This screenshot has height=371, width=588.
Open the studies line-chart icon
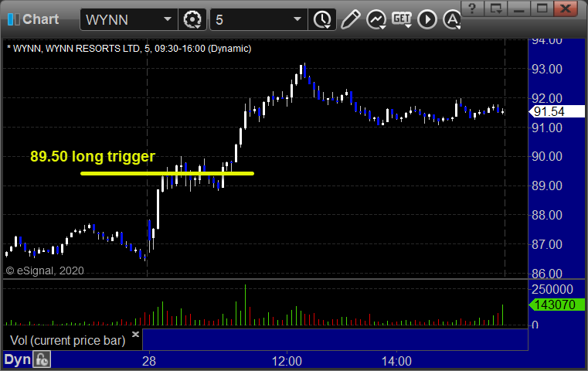click(x=376, y=19)
